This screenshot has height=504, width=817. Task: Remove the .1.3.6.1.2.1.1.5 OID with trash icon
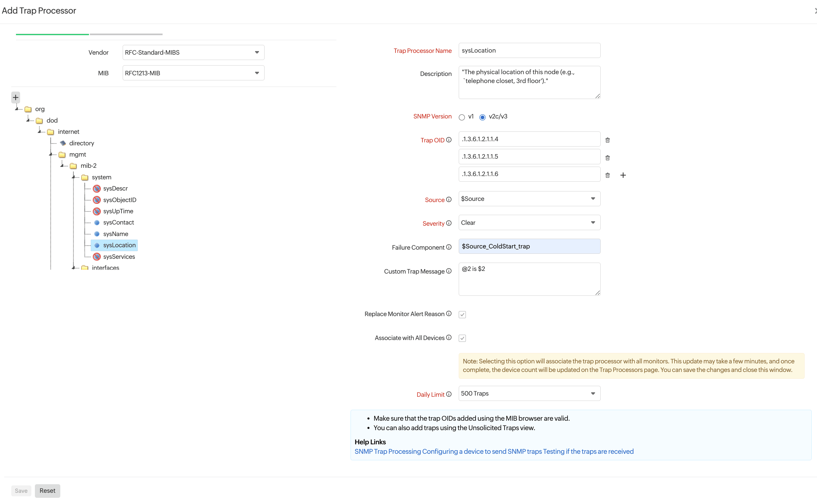point(607,158)
